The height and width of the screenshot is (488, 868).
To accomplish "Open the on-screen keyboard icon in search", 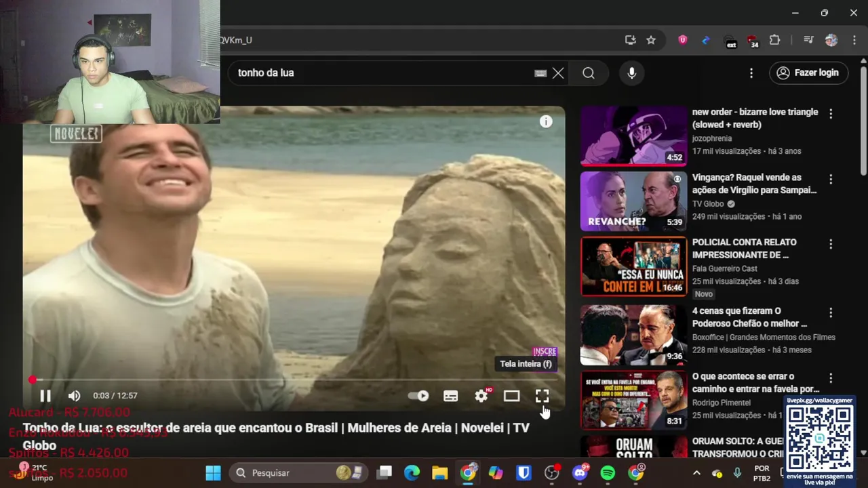I will pyautogui.click(x=540, y=73).
